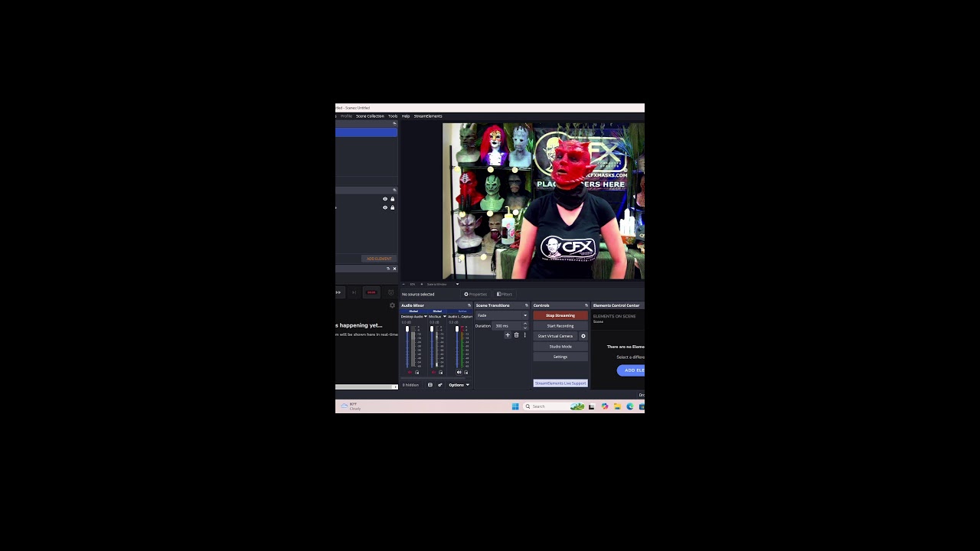
Task: Open File Explorer from the taskbar
Action: point(617,406)
